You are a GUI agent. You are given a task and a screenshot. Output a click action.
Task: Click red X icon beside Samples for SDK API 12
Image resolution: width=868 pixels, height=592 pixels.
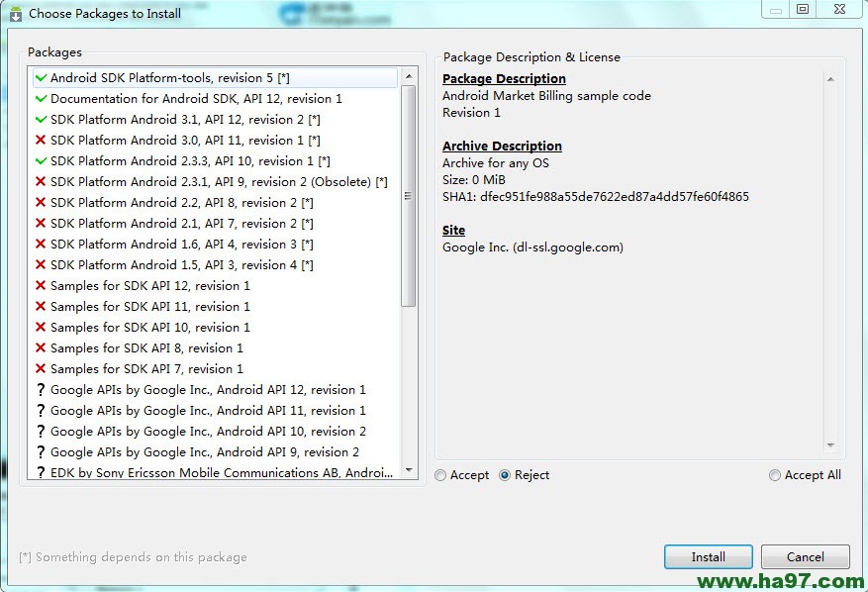click(41, 286)
